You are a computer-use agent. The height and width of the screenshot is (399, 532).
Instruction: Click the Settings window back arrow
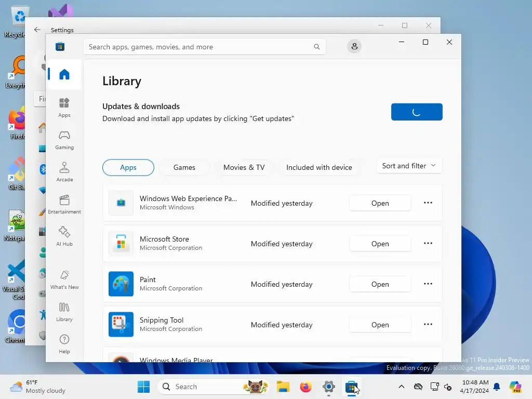[37, 30]
